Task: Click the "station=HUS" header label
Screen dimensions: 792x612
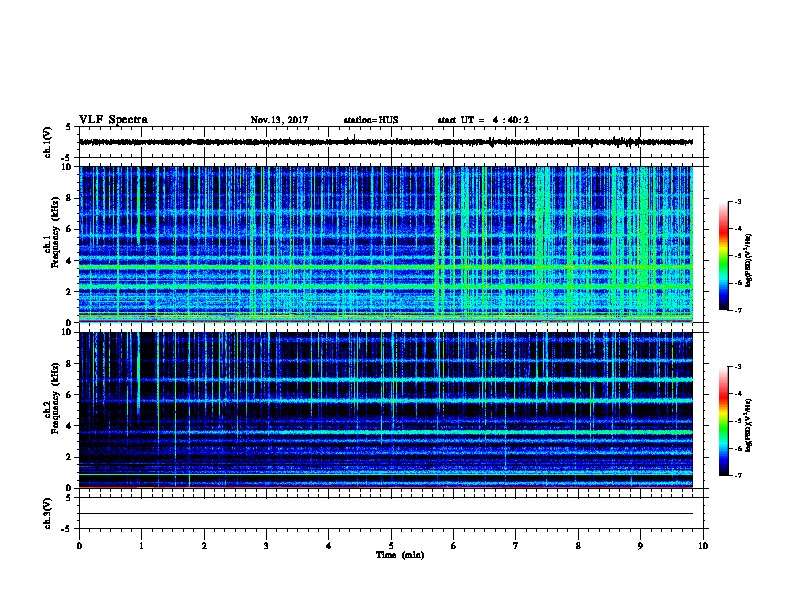Action: (371, 120)
